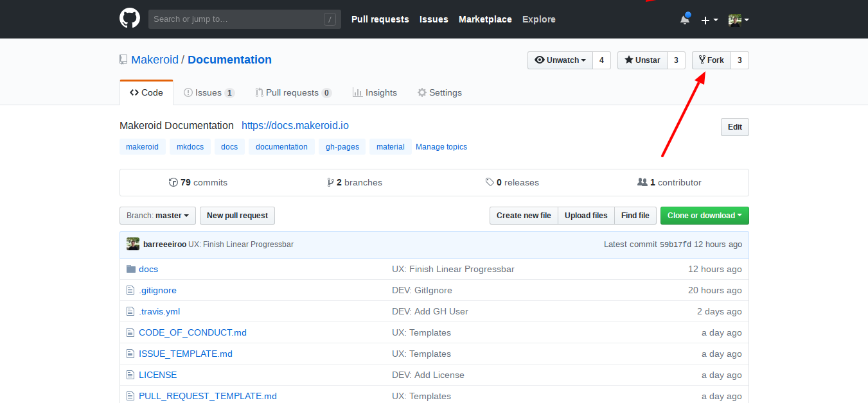Click the GitHub Octocat logo
The height and width of the screenshot is (403, 868).
(x=129, y=18)
